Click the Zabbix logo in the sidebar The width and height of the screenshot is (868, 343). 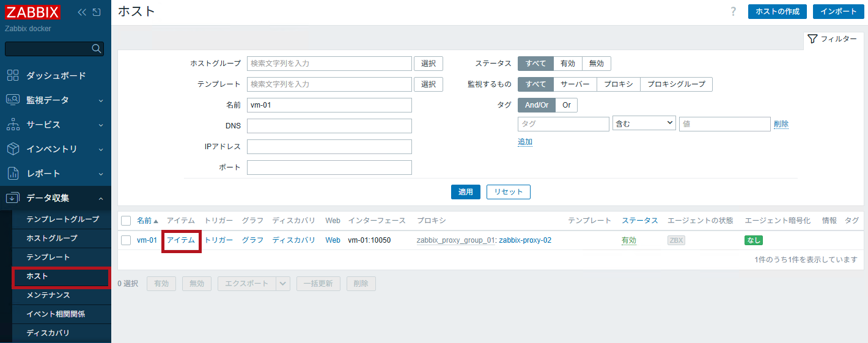tap(33, 12)
